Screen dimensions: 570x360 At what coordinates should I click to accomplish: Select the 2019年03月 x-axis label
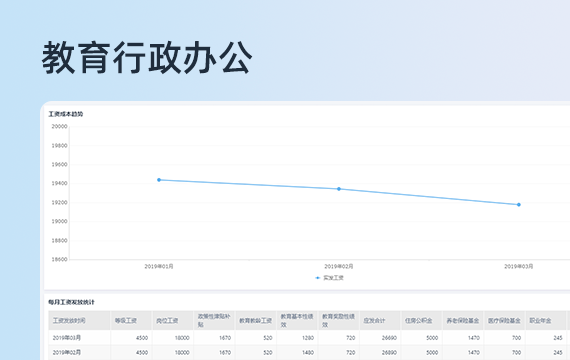(519, 267)
